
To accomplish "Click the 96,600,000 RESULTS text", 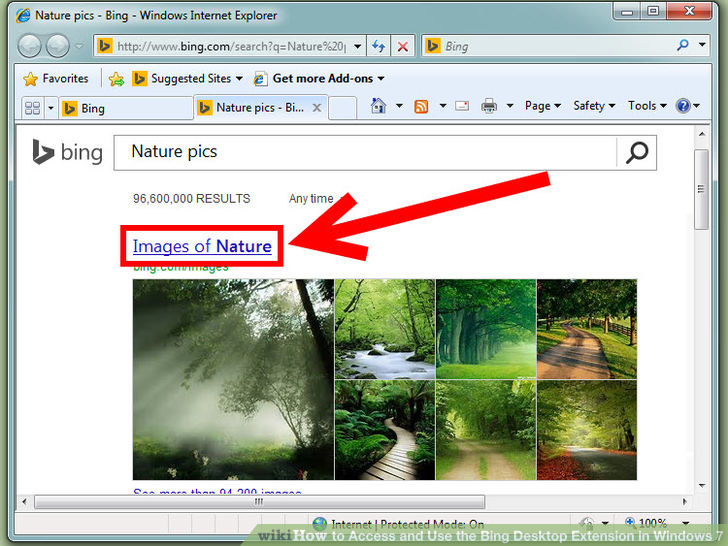I will click(191, 199).
